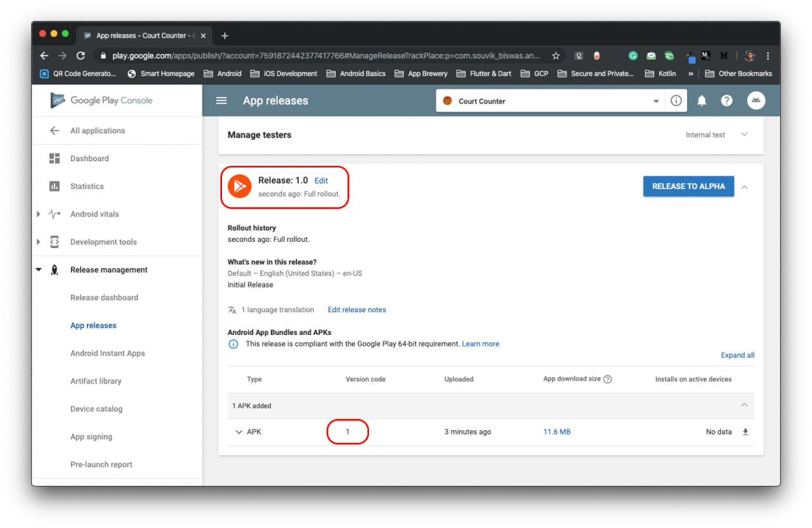This screenshot has height=528, width=812.
Task: Open the notifications bell
Action: [x=702, y=101]
